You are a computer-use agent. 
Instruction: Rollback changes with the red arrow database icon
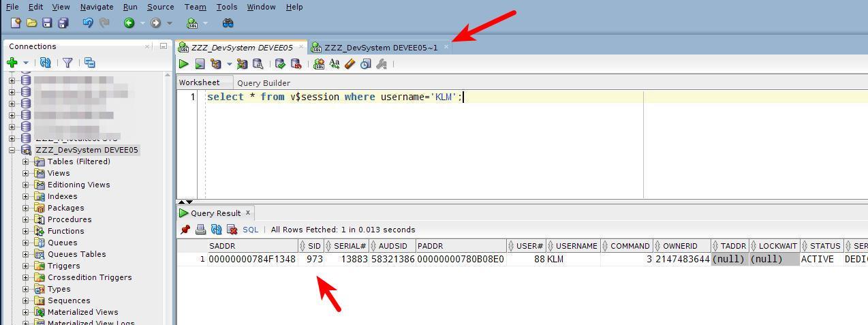[296, 64]
